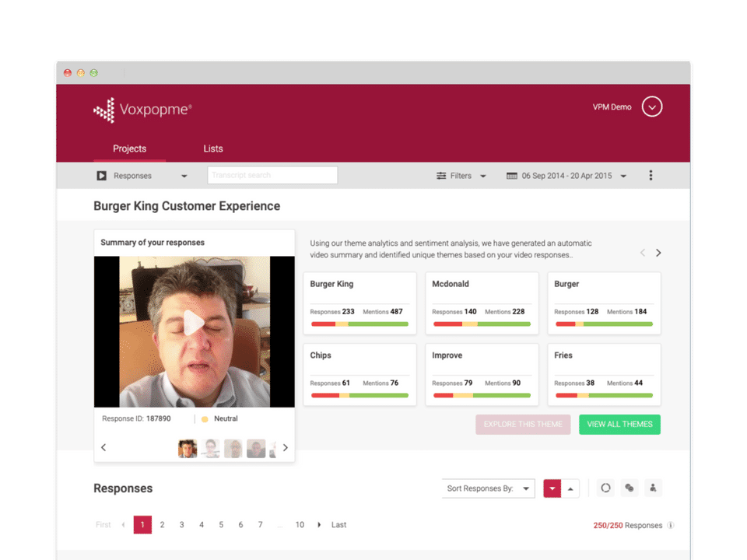Viewport: 747px width, 560px height.
Task: Go to Last page link
Action: pyautogui.click(x=338, y=525)
